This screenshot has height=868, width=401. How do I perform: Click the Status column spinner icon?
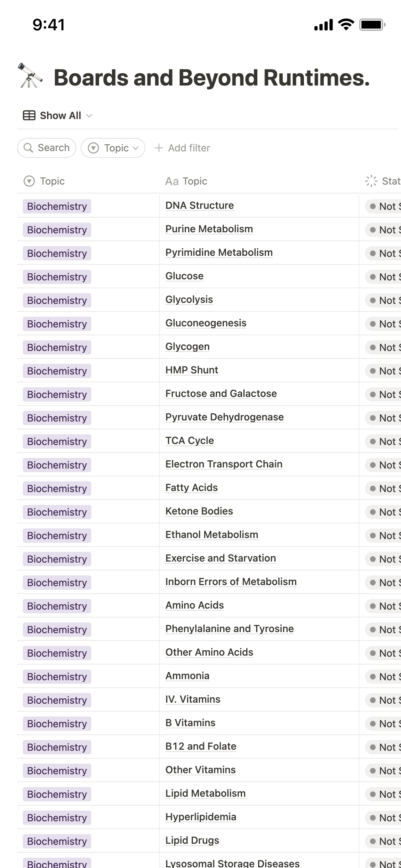click(371, 181)
